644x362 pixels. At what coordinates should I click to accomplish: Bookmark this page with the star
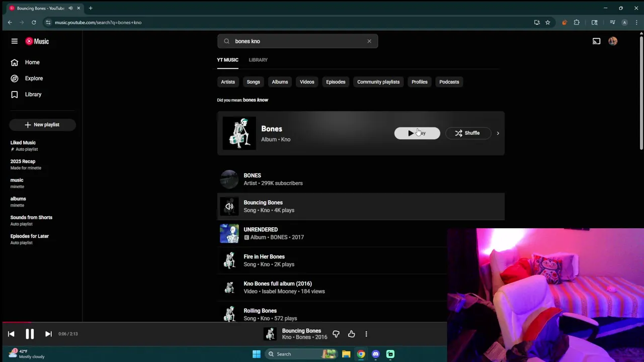point(548,22)
